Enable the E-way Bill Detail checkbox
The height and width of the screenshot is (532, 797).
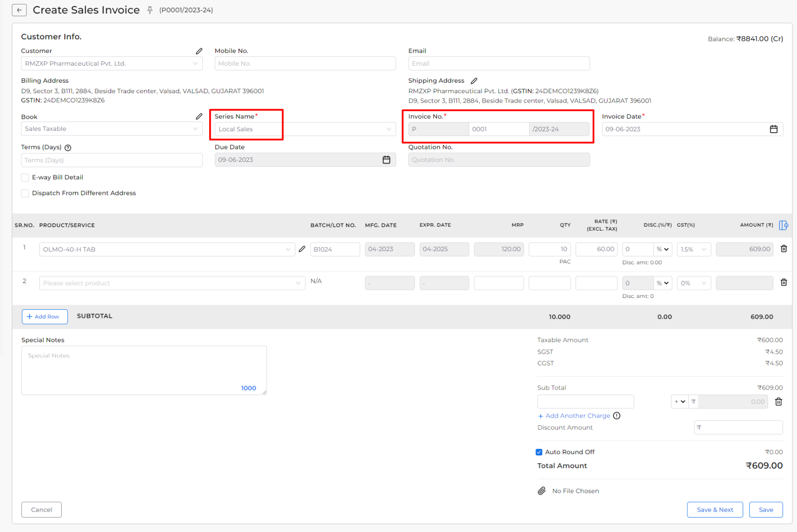(x=25, y=177)
